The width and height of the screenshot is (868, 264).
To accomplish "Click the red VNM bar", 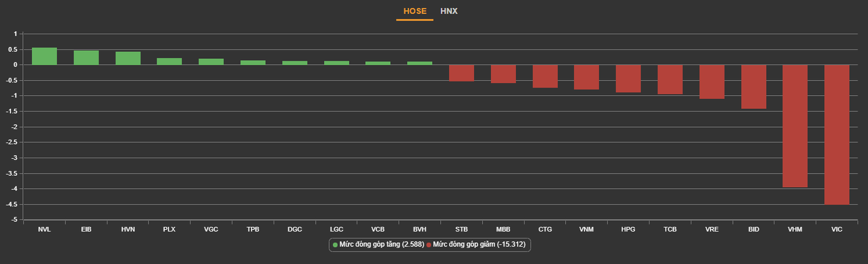I will (x=586, y=77).
